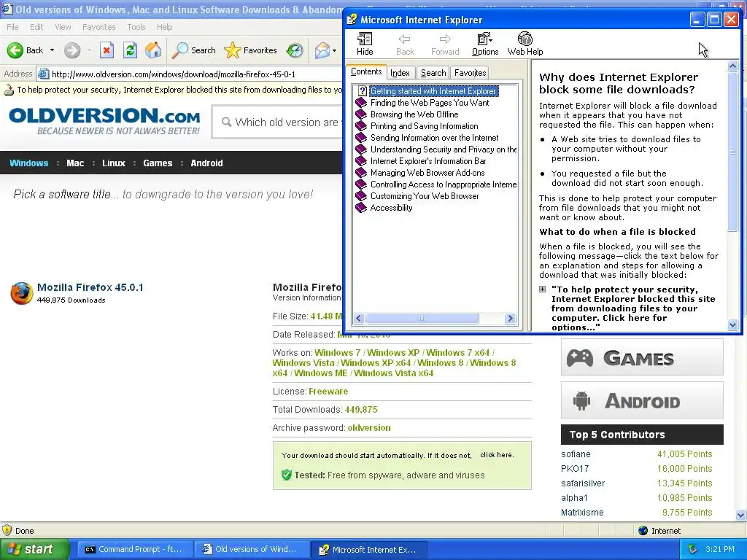Open the File menu
This screenshot has width=747, height=560.
tap(12, 27)
